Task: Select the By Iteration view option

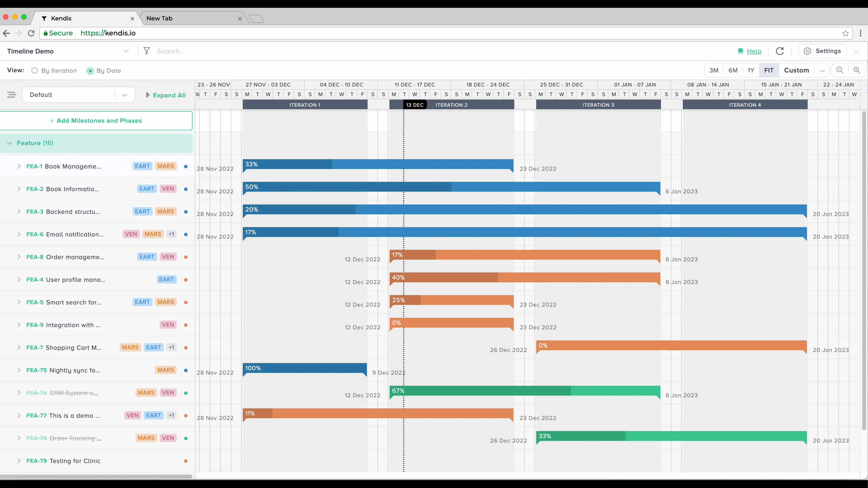Action: 34,71
